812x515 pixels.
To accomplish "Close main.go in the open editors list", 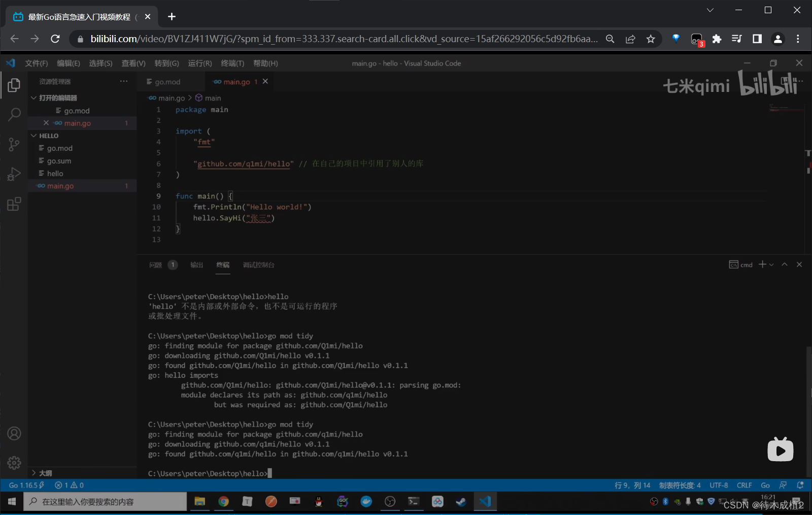I will click(46, 123).
